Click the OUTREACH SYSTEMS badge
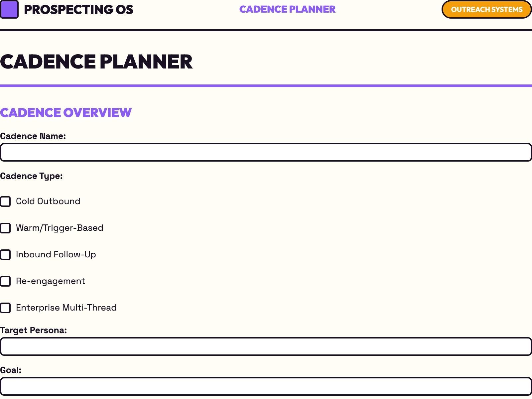 click(486, 9)
